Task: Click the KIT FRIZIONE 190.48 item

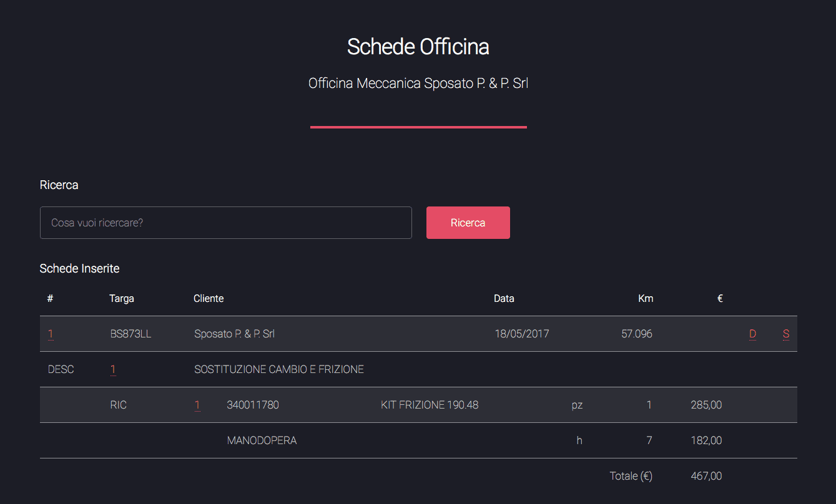Action: (430, 405)
